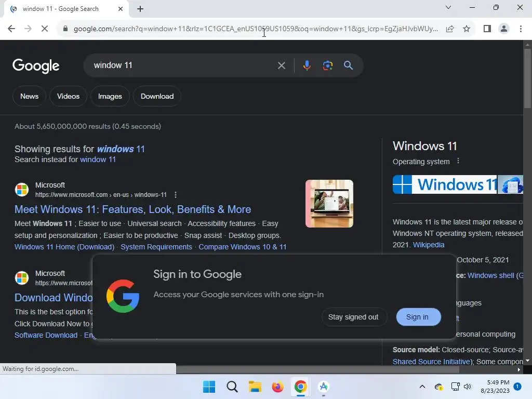Click the network display tray icon
The width and height of the screenshot is (532, 399).
click(455, 387)
